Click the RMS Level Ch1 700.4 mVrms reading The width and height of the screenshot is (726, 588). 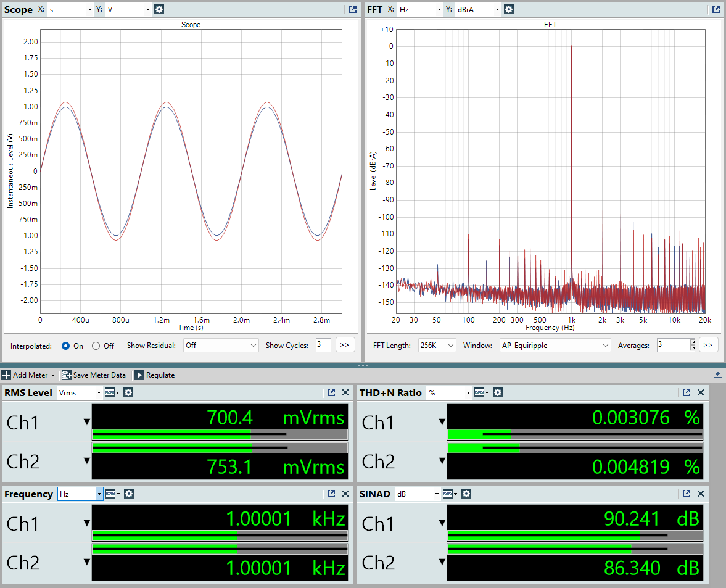(x=276, y=418)
